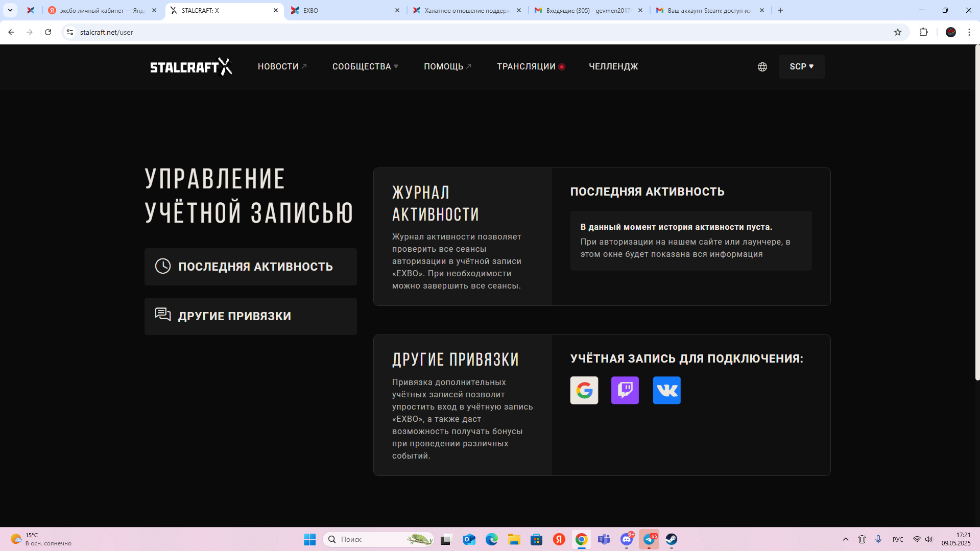Switch the РУС keyboard language
This screenshot has height=551, width=980.
pyautogui.click(x=897, y=539)
